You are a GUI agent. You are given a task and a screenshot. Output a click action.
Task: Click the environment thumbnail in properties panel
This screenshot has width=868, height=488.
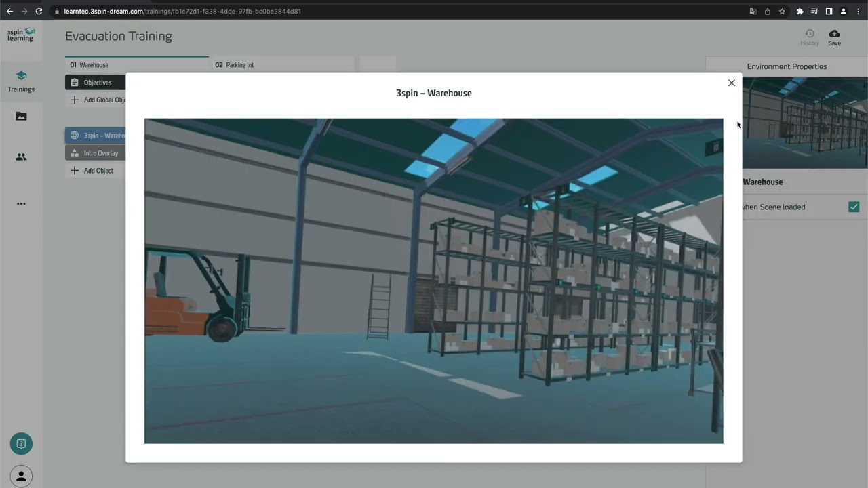pos(805,123)
